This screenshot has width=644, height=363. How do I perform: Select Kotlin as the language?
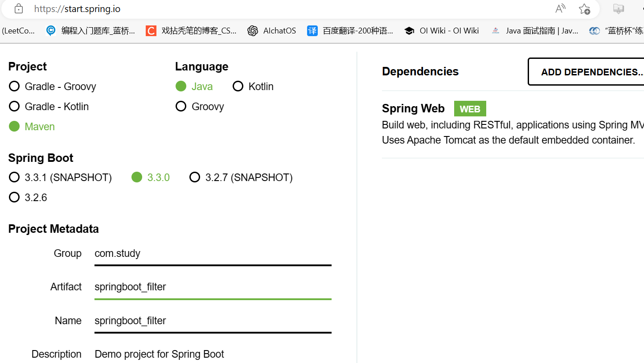tap(238, 86)
